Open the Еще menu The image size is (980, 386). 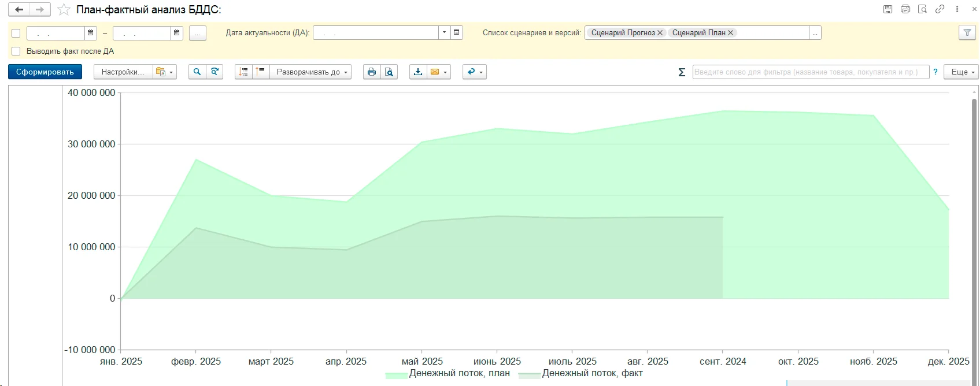click(962, 72)
